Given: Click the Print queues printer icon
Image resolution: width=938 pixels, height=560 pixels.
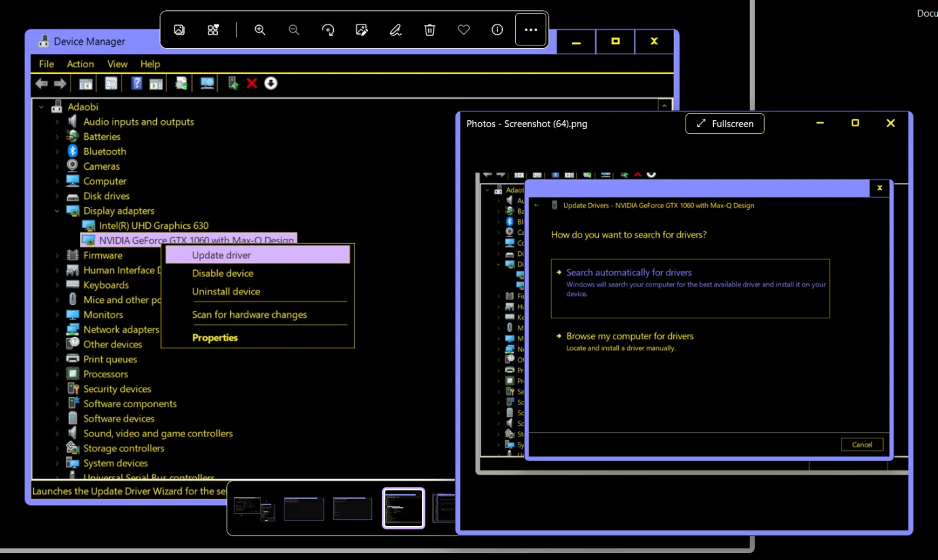Looking at the screenshot, I should 73,359.
